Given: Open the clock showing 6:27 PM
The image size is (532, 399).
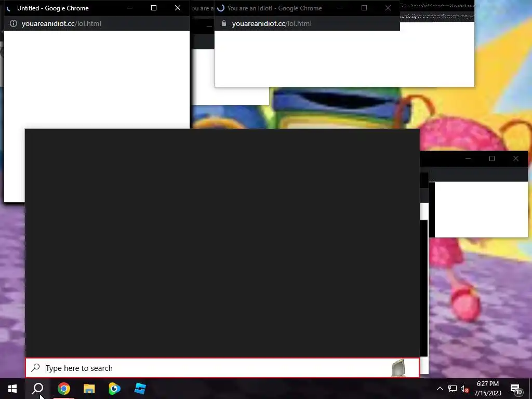Looking at the screenshot, I should [487, 384].
